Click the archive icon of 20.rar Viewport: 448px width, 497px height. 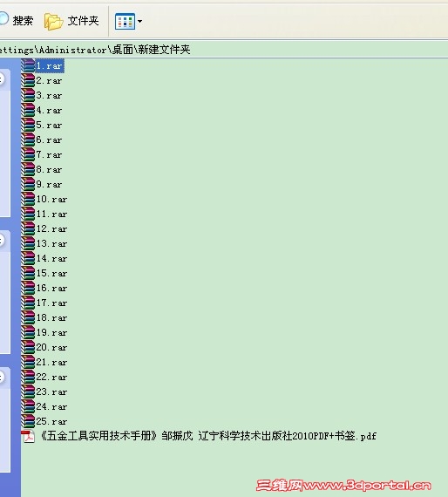click(28, 347)
